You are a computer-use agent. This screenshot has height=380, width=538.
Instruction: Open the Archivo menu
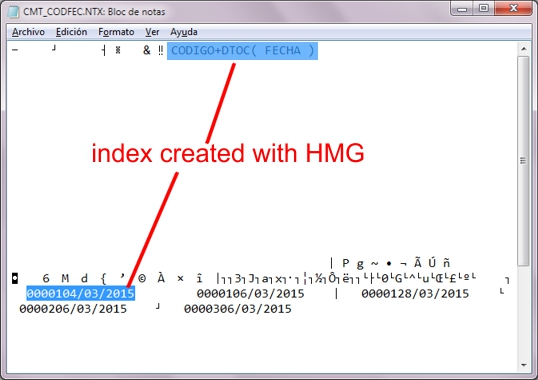point(28,32)
